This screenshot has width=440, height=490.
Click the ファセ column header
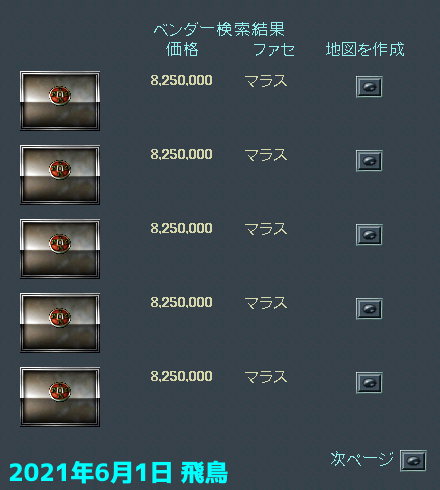(274, 49)
